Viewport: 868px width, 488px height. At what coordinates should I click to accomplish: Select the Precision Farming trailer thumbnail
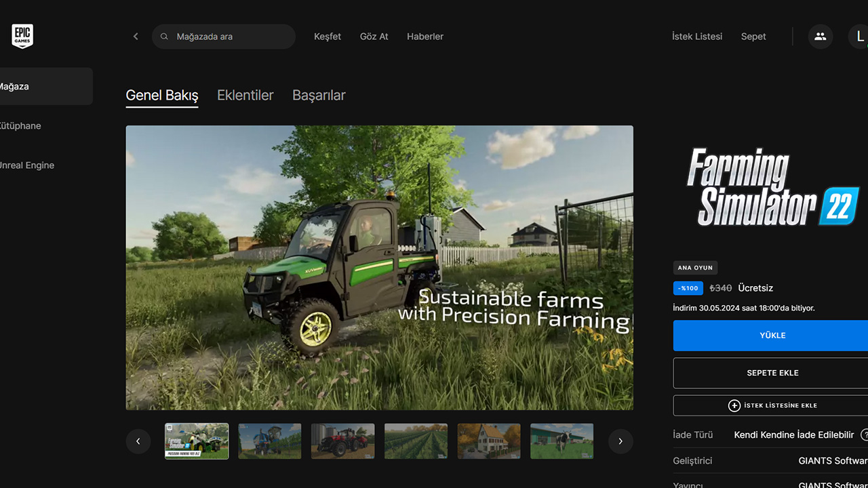[x=197, y=441]
